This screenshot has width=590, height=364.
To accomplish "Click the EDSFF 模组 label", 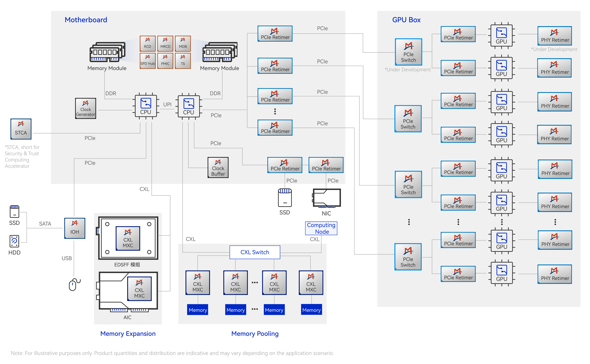I will click(127, 265).
